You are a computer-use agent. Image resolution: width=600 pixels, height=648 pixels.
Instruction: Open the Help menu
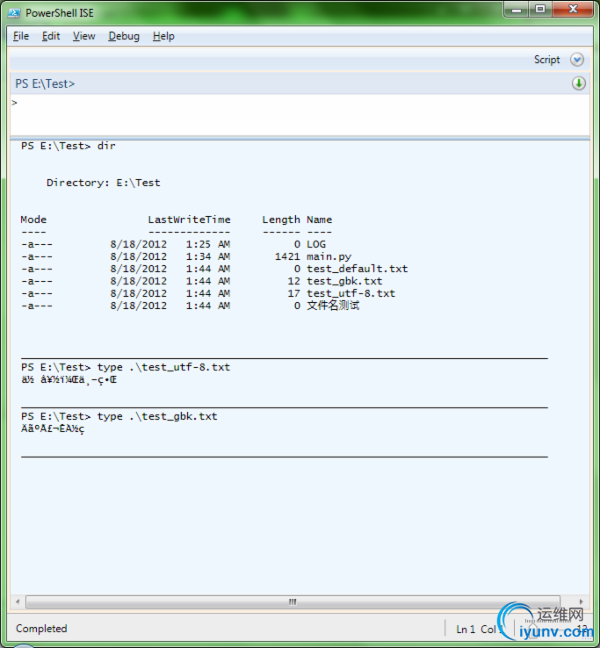[x=164, y=36]
